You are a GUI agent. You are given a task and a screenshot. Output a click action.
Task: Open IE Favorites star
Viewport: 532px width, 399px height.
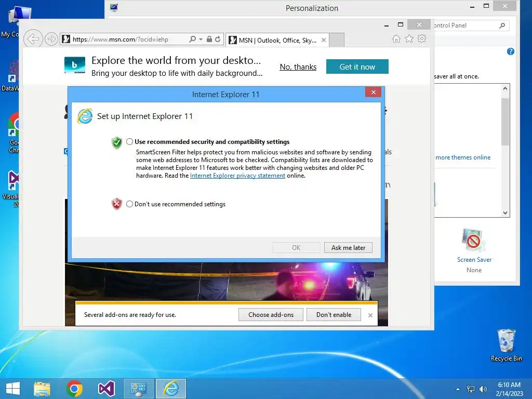409,38
